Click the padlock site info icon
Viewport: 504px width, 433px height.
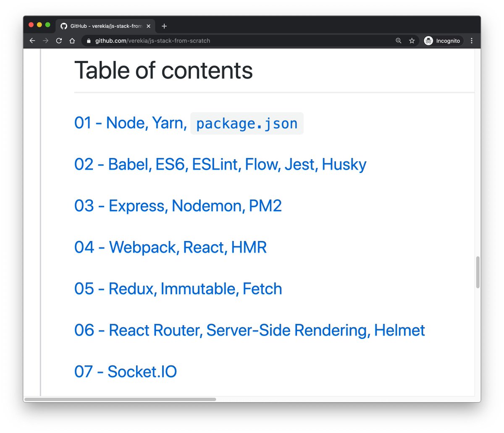pos(88,41)
